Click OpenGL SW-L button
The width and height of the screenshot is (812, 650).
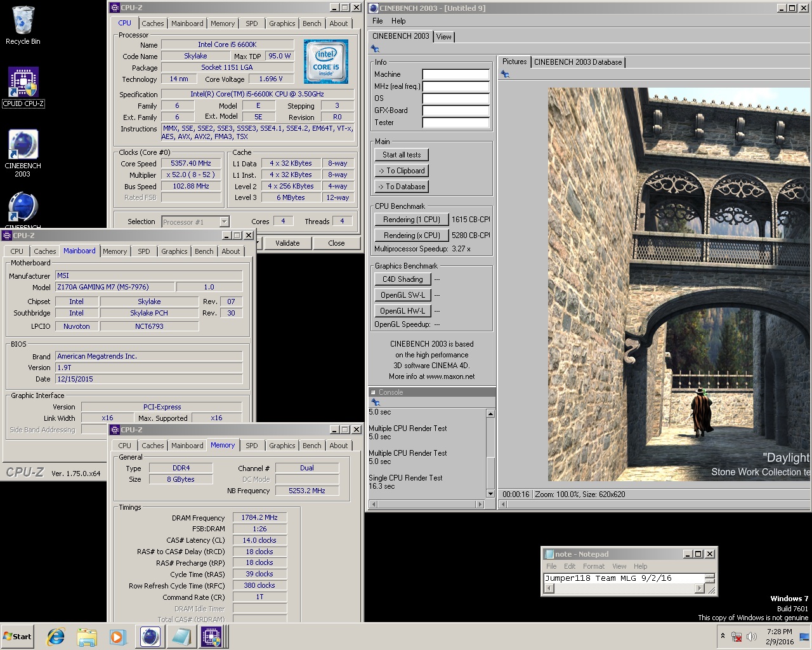(402, 295)
